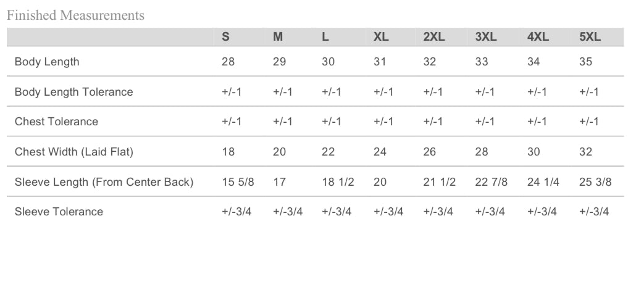Select the 'Sleeve Tolerance' row label
Viewport: 644px width, 295px height.
pos(59,212)
